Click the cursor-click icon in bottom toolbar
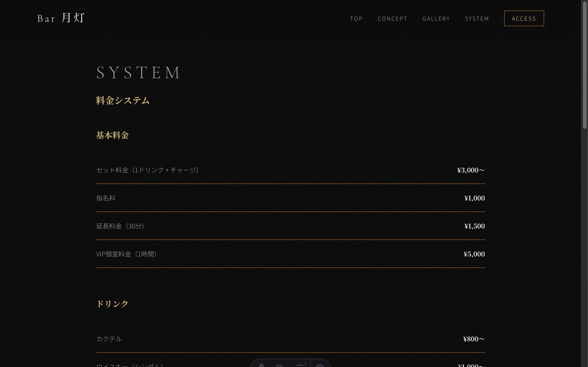 (x=280, y=365)
